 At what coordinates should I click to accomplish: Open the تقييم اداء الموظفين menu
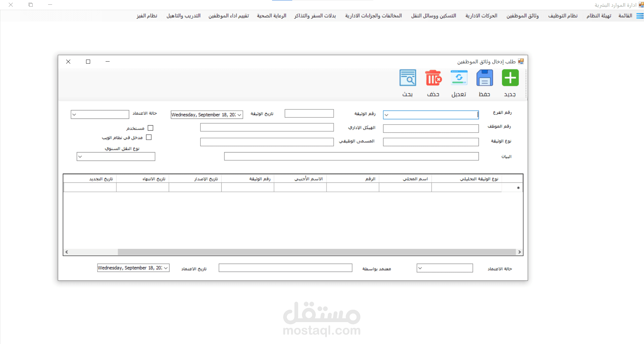click(229, 16)
